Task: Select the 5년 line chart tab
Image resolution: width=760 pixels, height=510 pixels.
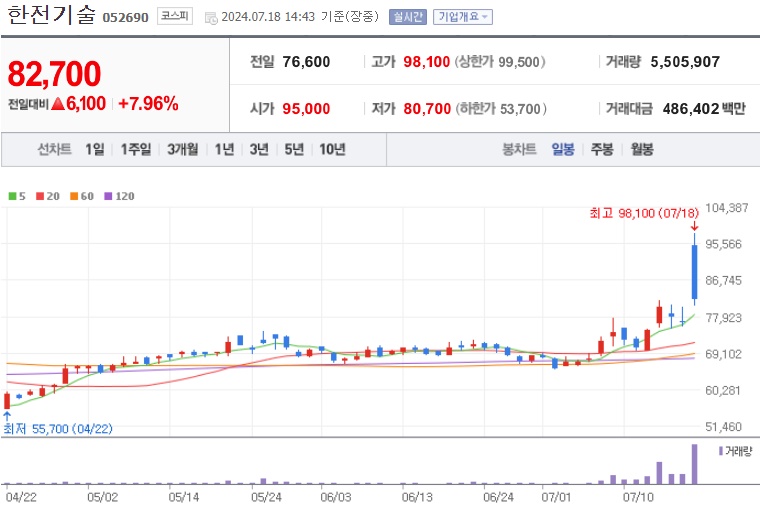Action: 294,149
